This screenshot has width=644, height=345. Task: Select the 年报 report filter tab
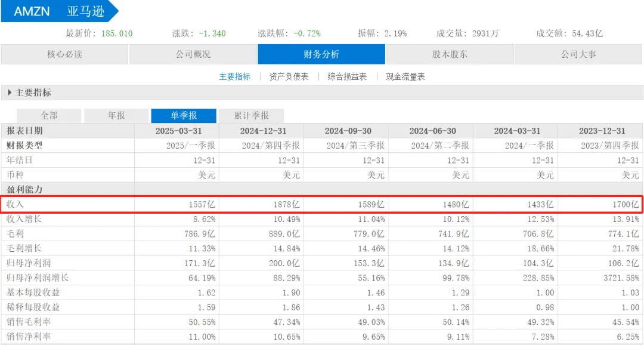point(116,116)
